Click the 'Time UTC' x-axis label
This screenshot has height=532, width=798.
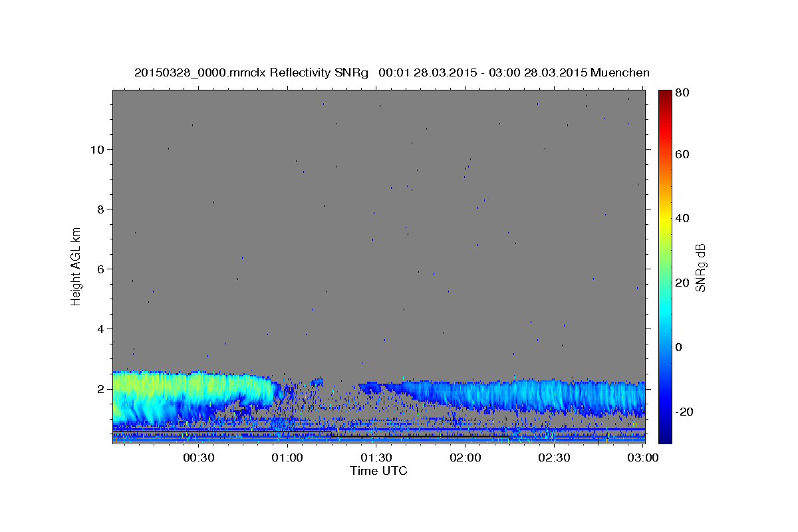tap(378, 471)
